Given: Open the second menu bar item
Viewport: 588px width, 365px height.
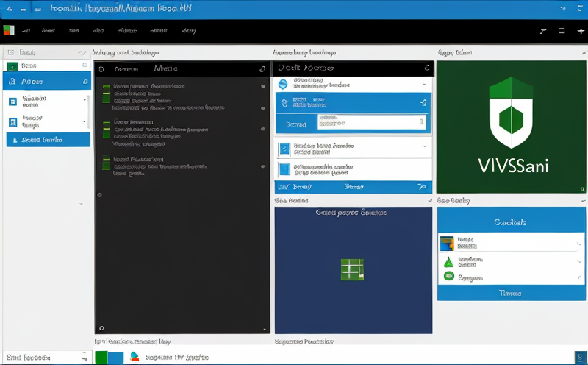Looking at the screenshot, I should [49, 31].
